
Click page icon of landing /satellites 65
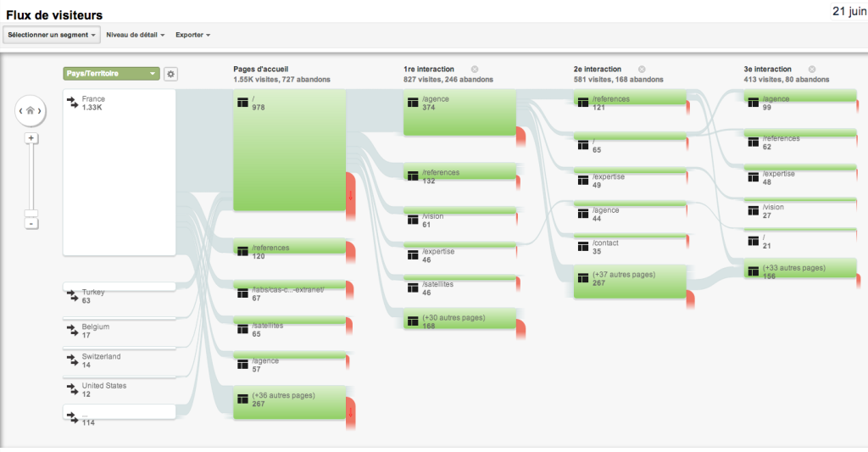(242, 330)
